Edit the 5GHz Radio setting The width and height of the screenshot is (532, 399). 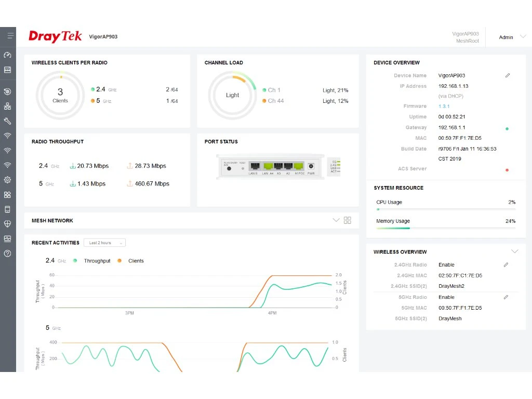[x=506, y=297]
